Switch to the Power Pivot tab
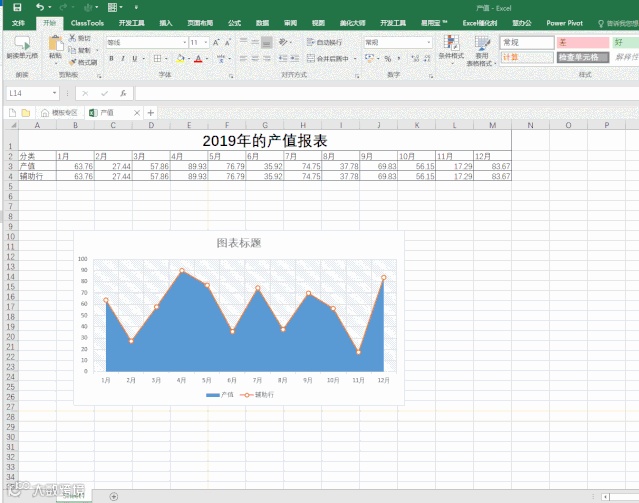Screen dimensions: 639x503 564,23
